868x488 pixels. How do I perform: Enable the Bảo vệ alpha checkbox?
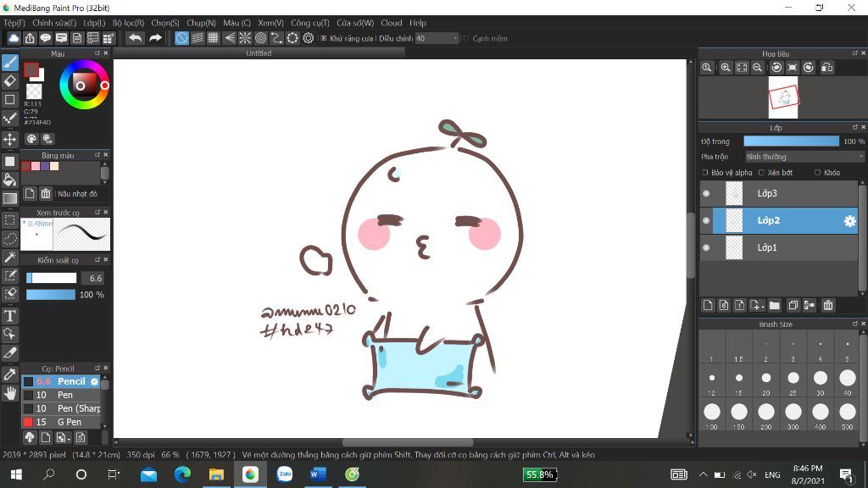pos(705,173)
